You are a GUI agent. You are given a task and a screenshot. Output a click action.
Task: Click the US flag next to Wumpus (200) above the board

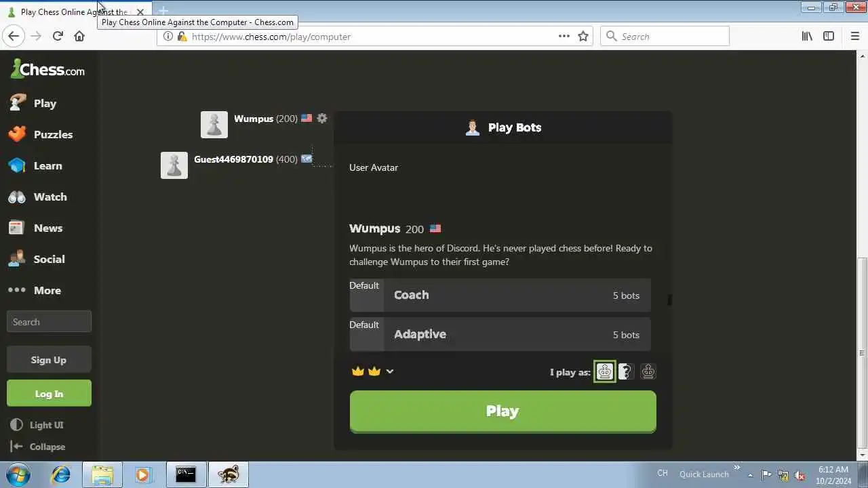click(x=307, y=118)
